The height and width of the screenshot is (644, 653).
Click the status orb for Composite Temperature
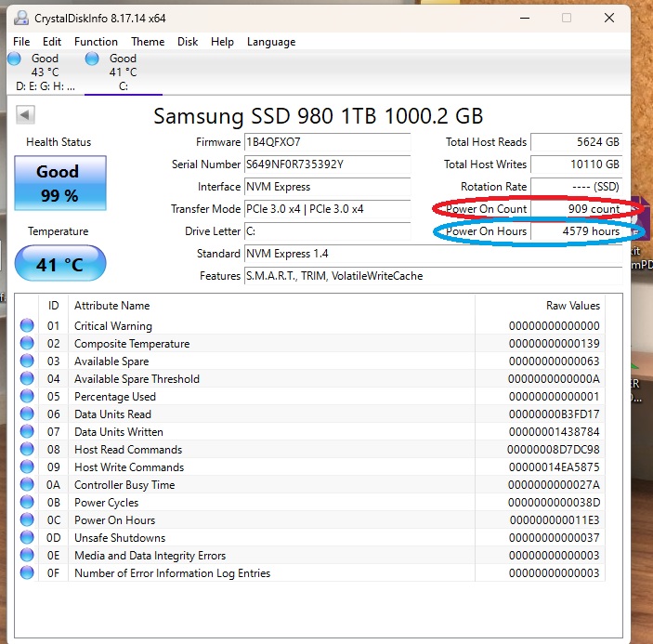[27, 343]
